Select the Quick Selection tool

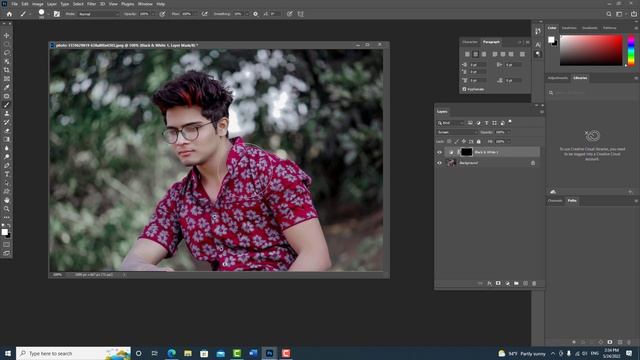click(7, 61)
